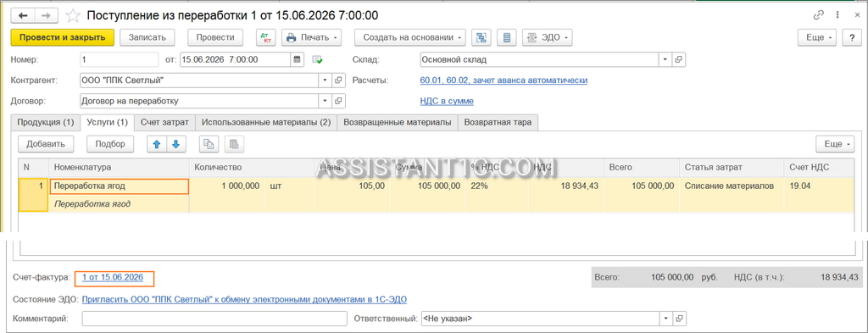Viewport: 868px width, 333px height.
Task: Click the Всего column header
Action: tap(642, 167)
